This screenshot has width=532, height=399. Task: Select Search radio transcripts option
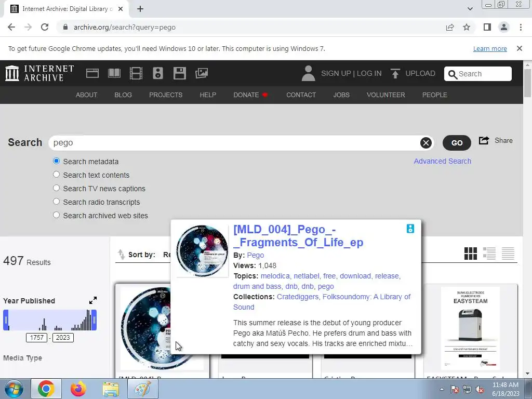56,202
